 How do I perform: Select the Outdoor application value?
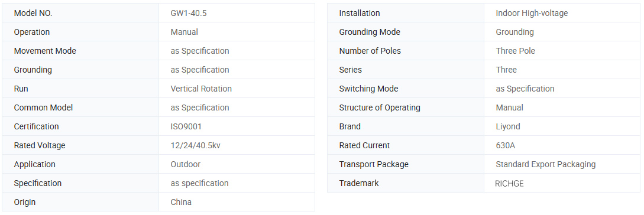186,164
